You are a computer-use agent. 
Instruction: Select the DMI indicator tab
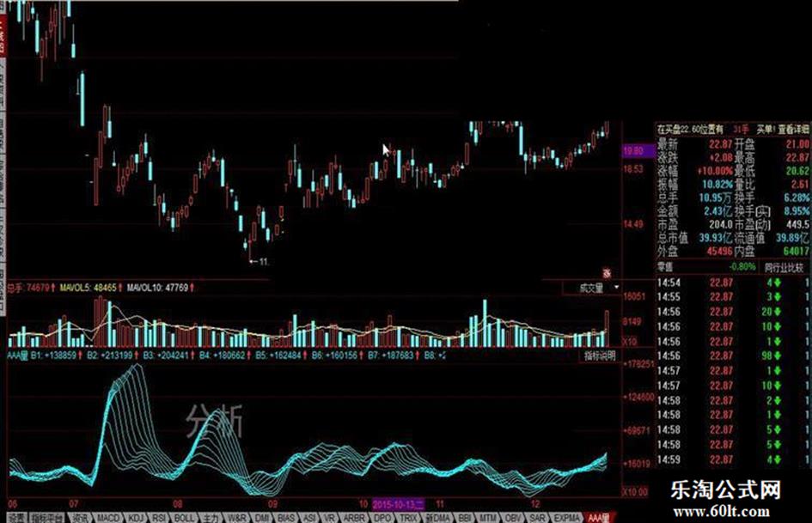263,518
